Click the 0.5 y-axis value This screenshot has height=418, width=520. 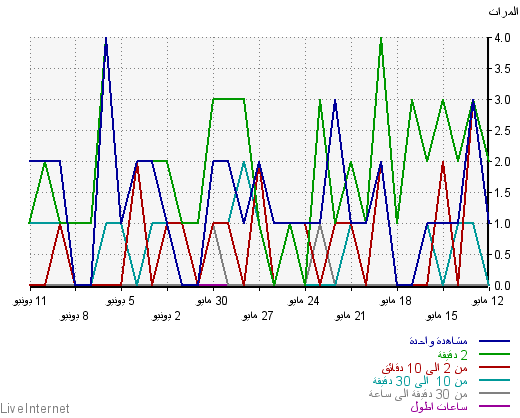point(502,255)
